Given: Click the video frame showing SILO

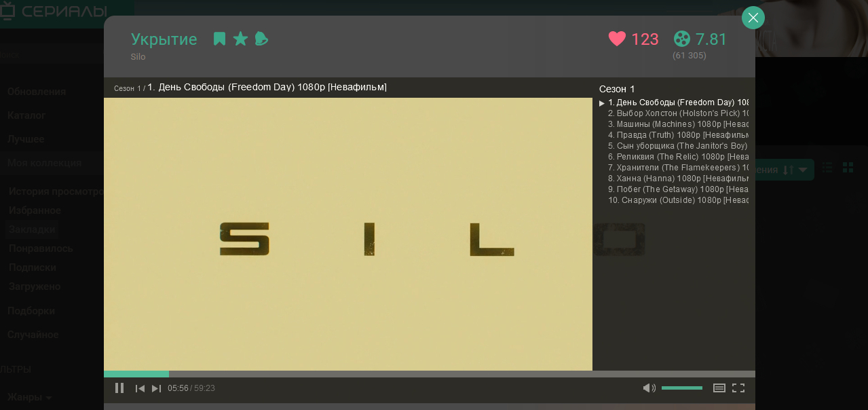Looking at the screenshot, I should (x=348, y=234).
